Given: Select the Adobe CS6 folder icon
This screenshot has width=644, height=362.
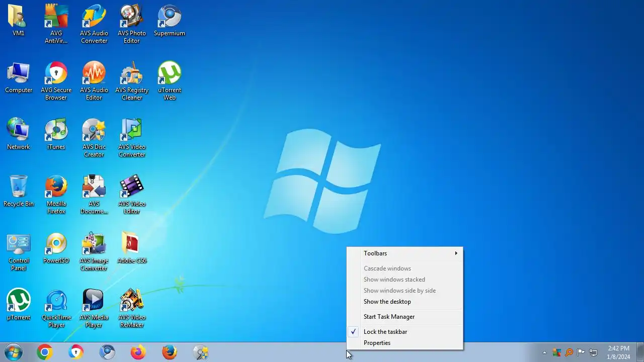Looking at the screenshot, I should [132, 247].
